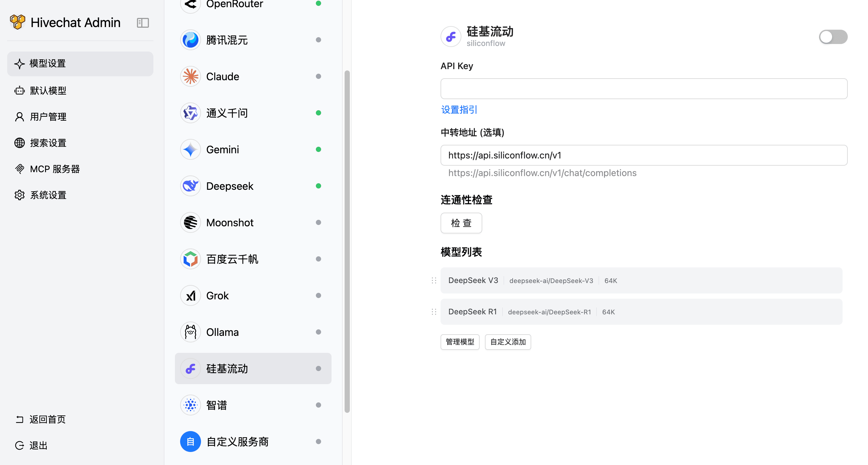
Task: Click the OpenRouter provider logo
Action: 191,4
